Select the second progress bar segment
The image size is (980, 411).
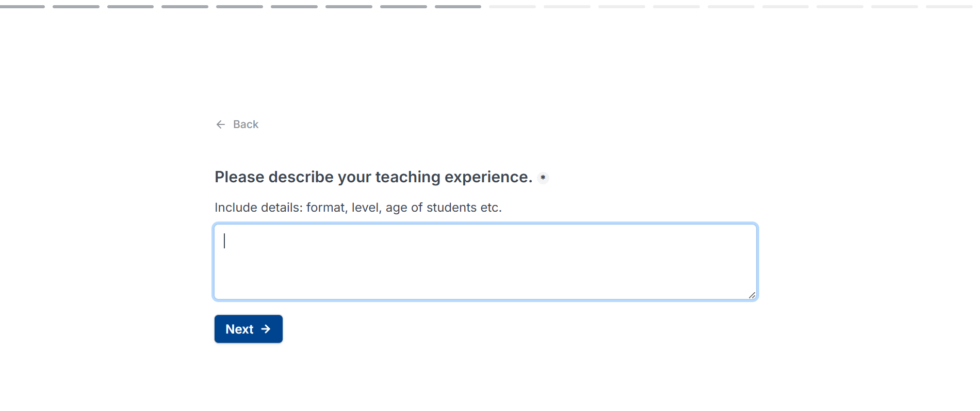(x=76, y=7)
